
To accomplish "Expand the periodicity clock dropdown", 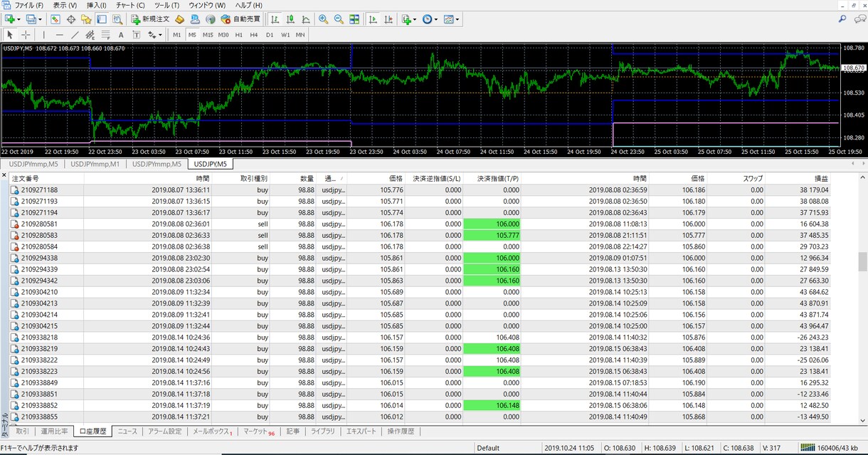I will [435, 19].
